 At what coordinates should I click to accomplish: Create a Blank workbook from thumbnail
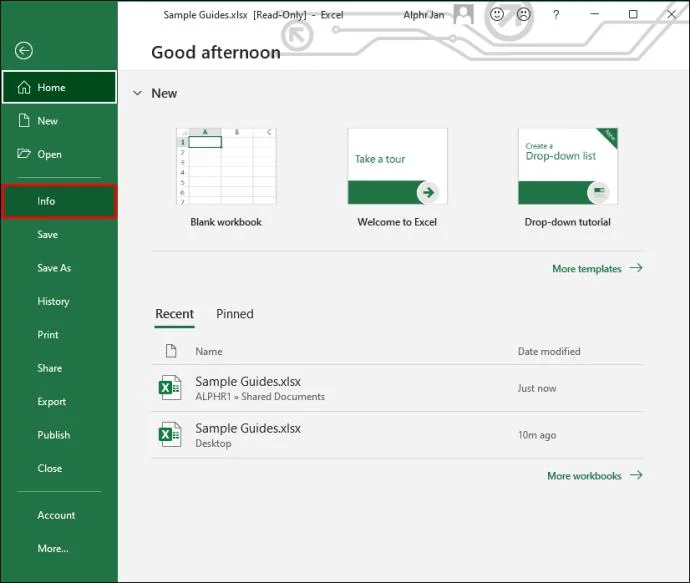(x=226, y=166)
